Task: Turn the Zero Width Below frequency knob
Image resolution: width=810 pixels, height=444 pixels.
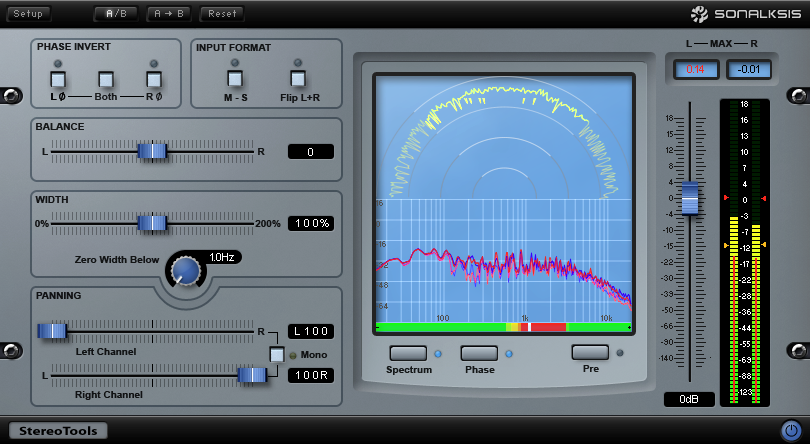Action: point(185,270)
